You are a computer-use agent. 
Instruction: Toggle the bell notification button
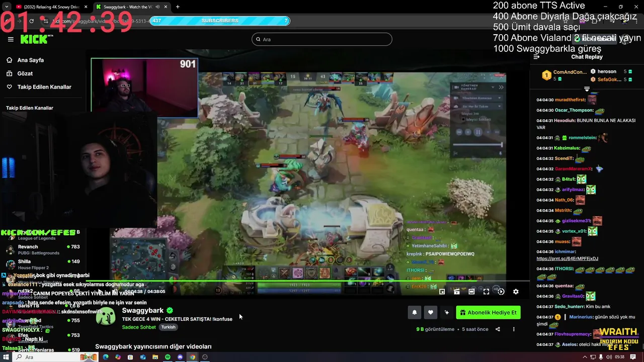click(414, 312)
